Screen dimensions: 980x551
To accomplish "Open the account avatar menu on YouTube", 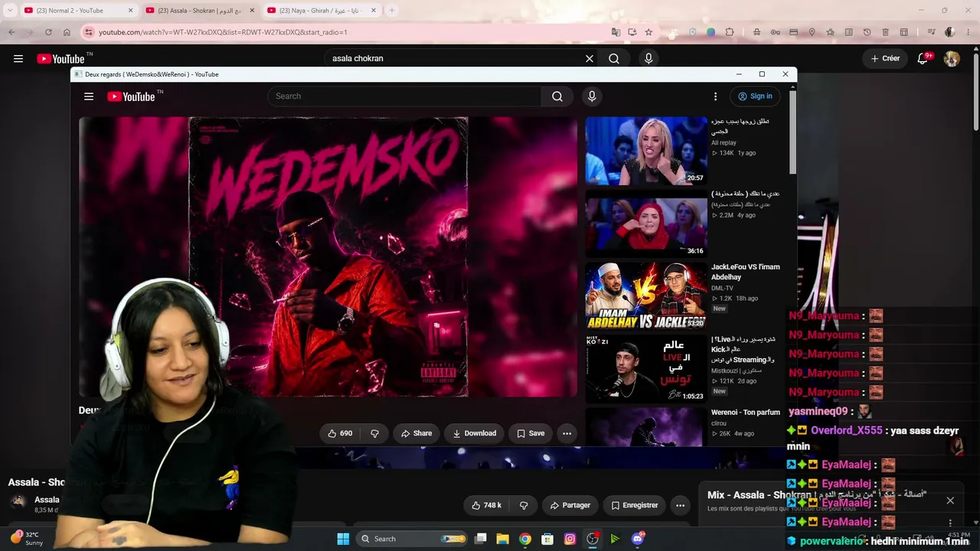I will 952,59.
